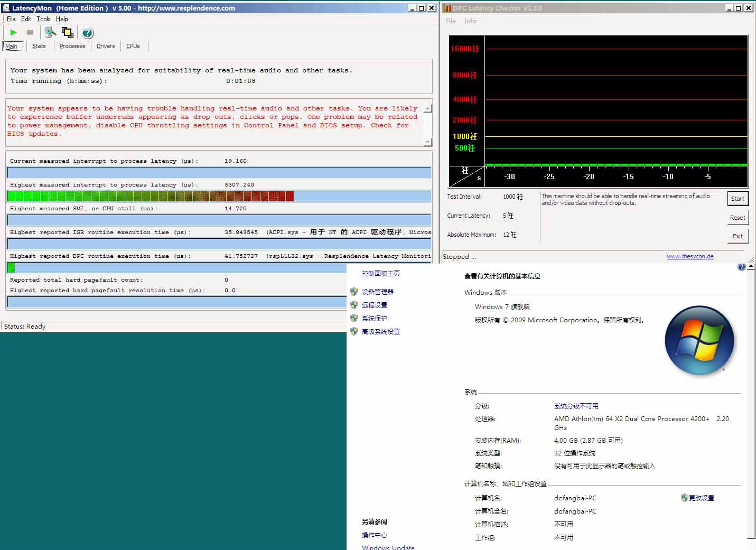The image size is (756, 550).
Task: Open the Help menu in LatencyMon
Action: click(x=62, y=19)
